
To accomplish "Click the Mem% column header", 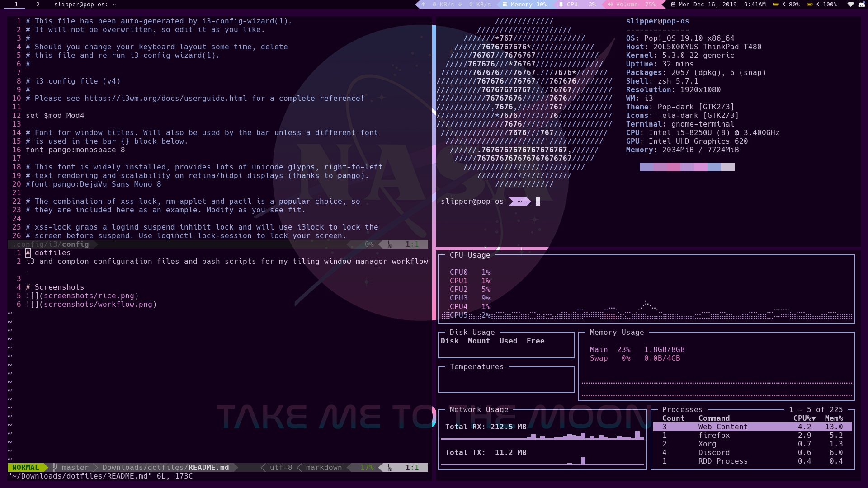I will point(834,418).
